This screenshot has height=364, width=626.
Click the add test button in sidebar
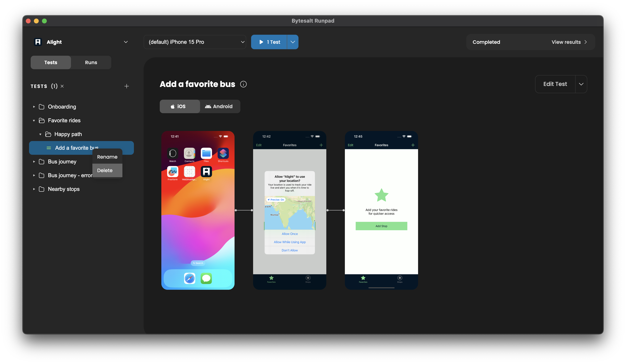coord(127,86)
